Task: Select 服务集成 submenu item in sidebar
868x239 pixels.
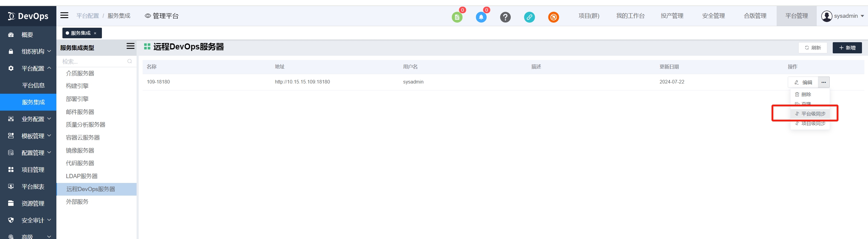Action: click(x=28, y=102)
